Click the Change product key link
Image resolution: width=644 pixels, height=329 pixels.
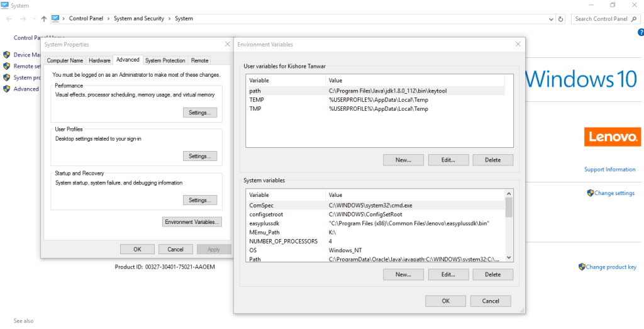[x=611, y=267]
